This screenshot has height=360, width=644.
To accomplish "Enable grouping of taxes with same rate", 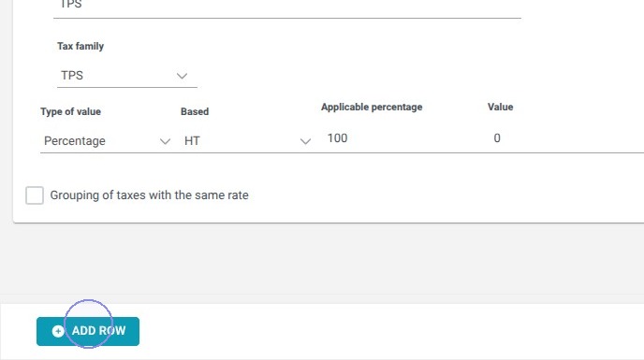I will (x=35, y=195).
